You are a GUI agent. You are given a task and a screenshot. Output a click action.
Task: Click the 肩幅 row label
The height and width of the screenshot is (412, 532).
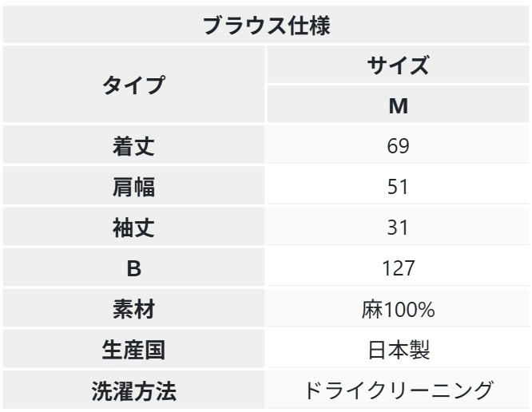(133, 187)
